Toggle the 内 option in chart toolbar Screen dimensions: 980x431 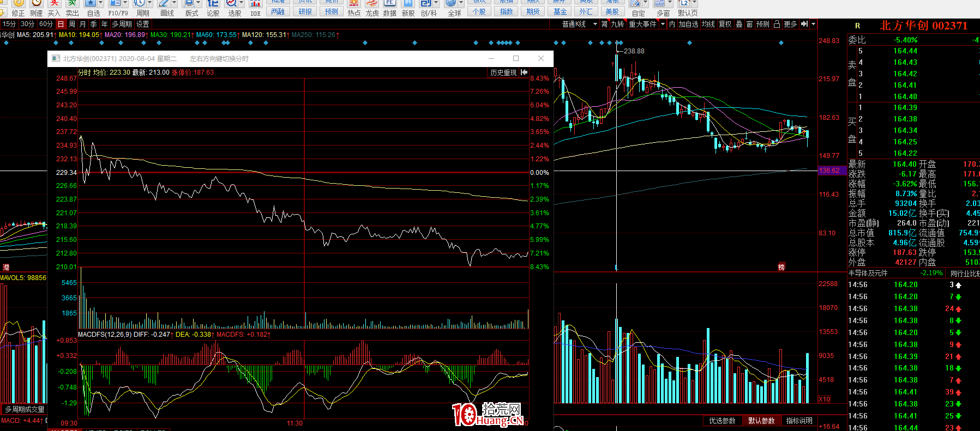[x=672, y=24]
